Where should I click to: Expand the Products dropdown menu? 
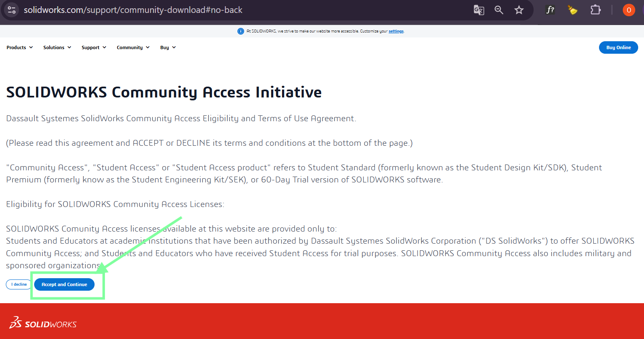click(20, 47)
